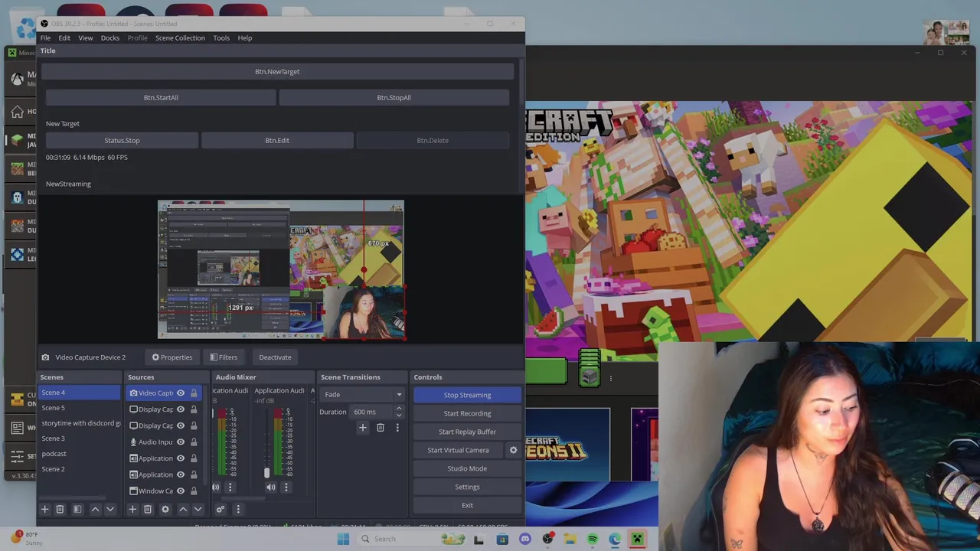Move the selected source up
The image size is (980, 551).
[x=183, y=509]
